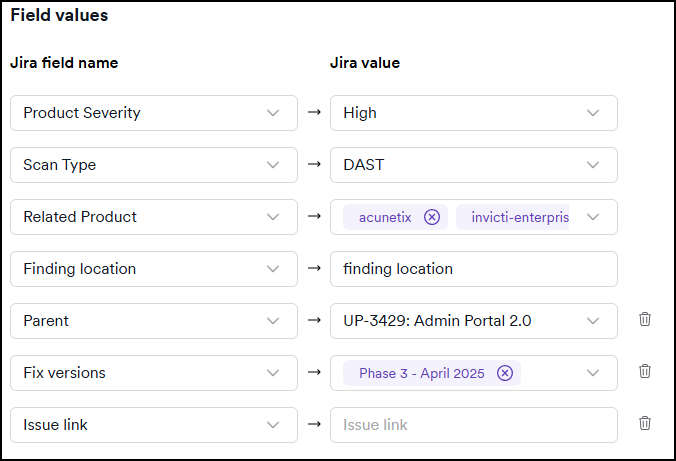Open the Scan Type field name dropdown

pyautogui.click(x=154, y=165)
